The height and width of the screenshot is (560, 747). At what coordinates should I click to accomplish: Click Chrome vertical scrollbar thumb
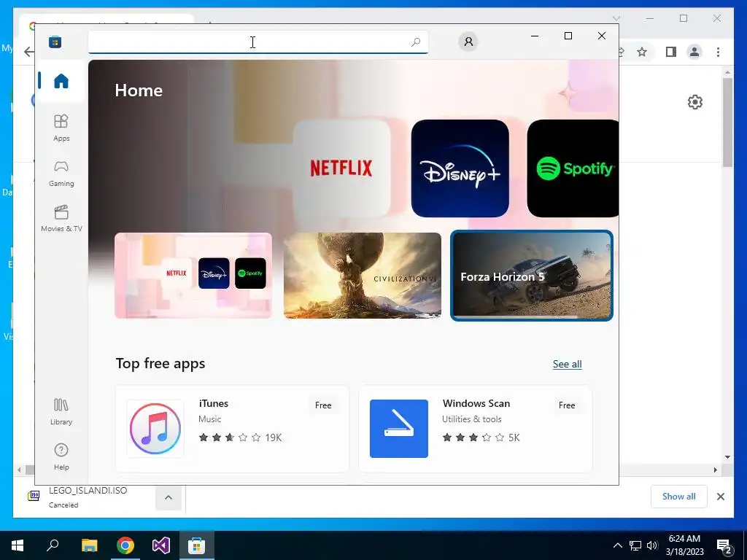[727, 122]
